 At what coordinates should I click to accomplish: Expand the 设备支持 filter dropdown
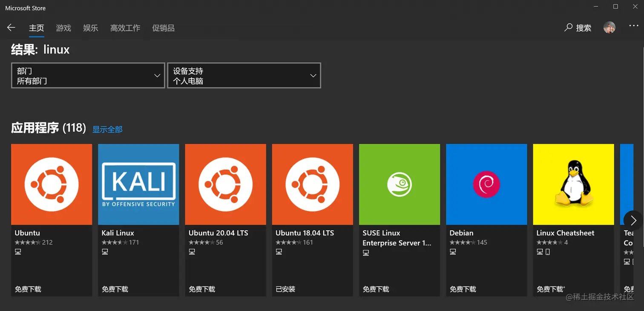(x=244, y=76)
